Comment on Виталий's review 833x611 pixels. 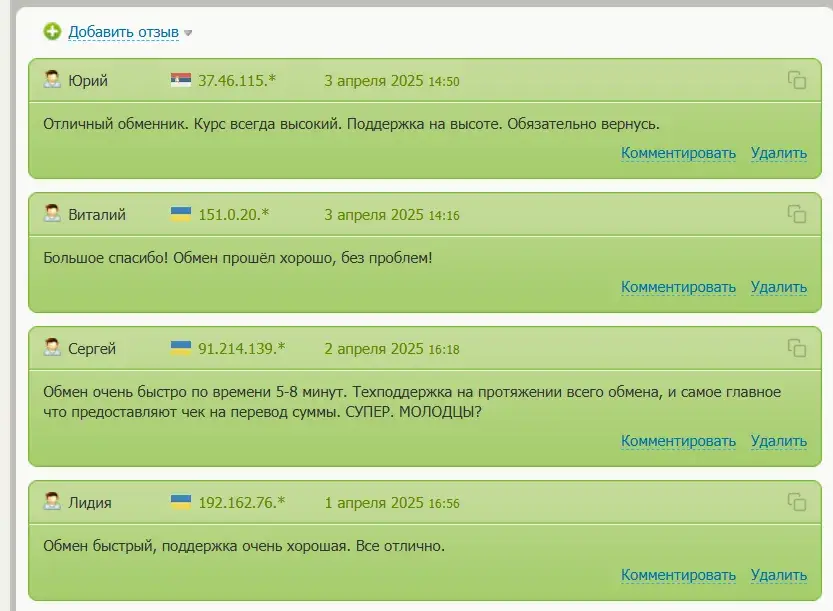click(678, 287)
